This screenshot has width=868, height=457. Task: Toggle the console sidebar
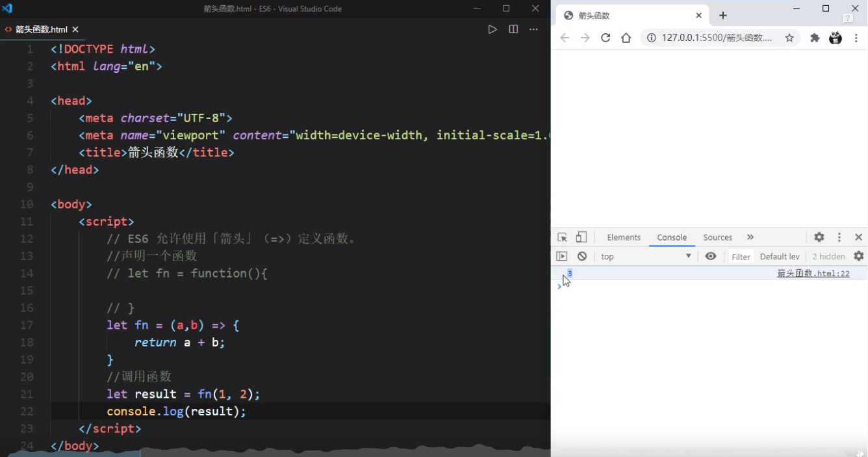[x=562, y=256]
